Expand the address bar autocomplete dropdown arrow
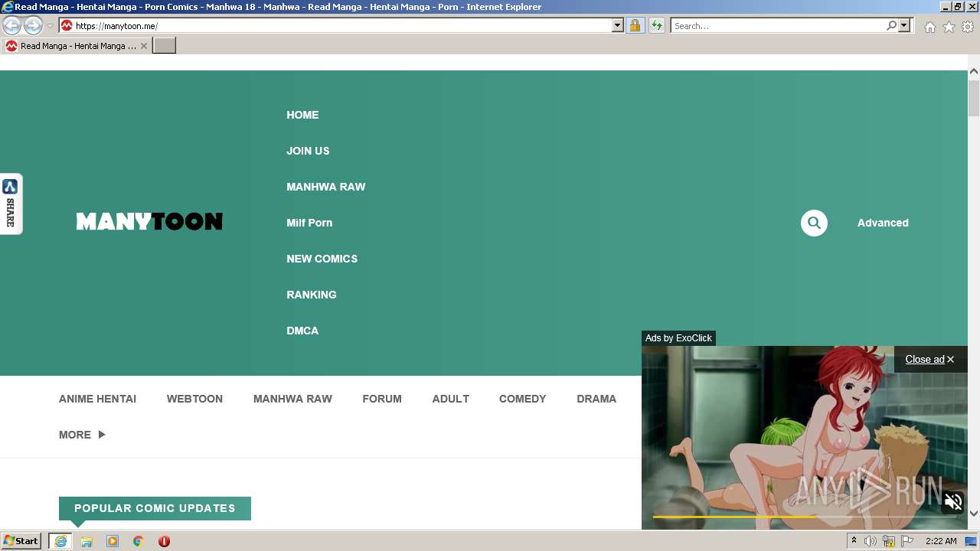 [618, 25]
